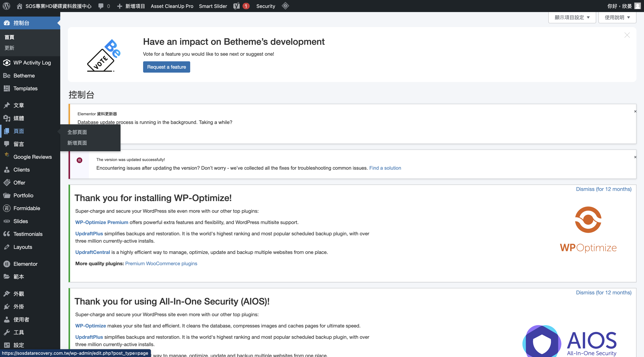
Task: Open the Portfolio folder icon
Action: click(x=7, y=195)
